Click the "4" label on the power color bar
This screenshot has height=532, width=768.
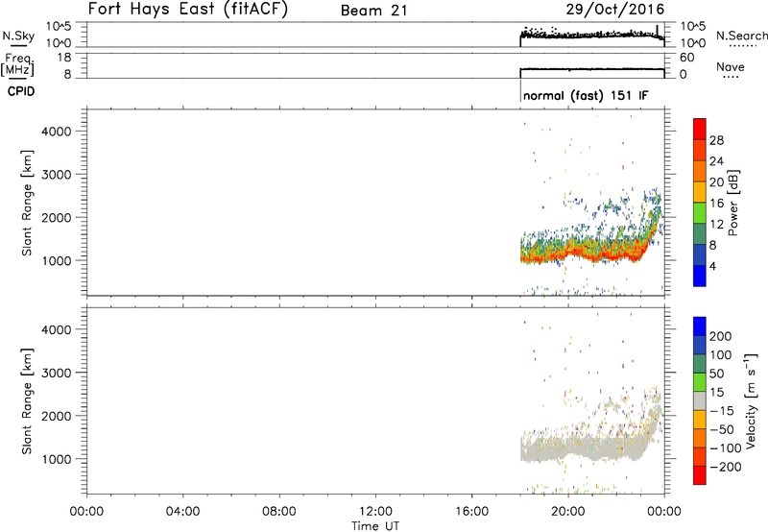[712, 266]
